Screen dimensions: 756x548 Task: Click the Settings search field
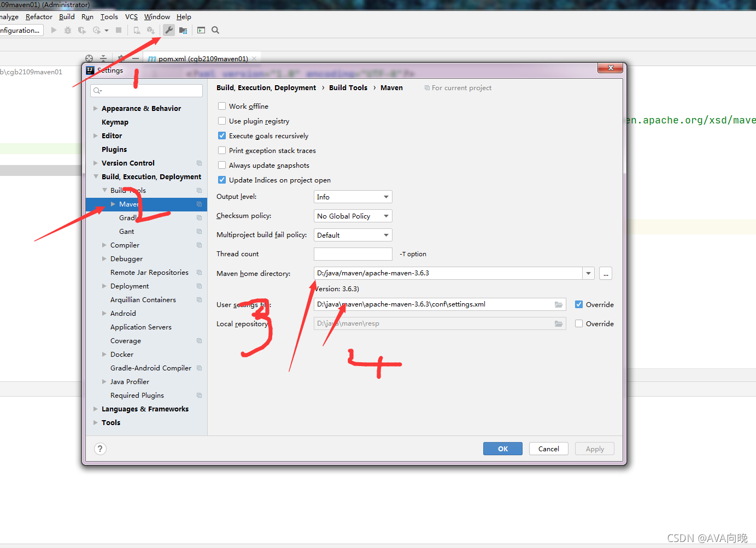[x=146, y=91]
